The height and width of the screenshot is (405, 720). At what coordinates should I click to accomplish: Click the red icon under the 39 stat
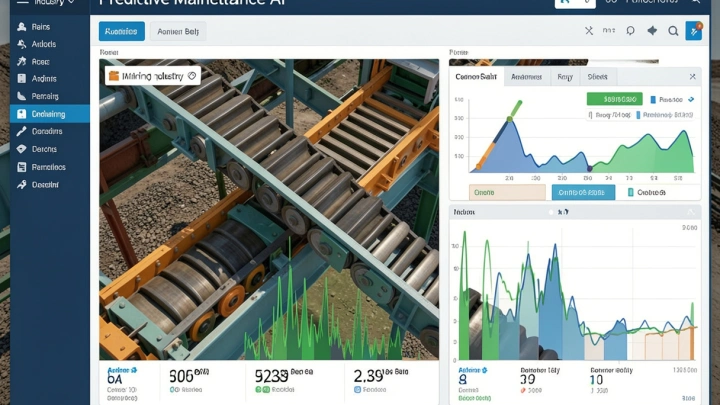[x=523, y=390]
